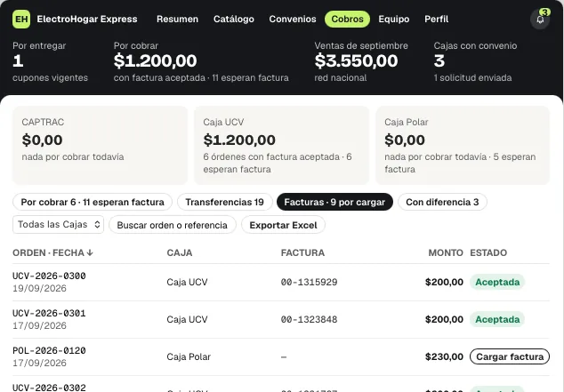Click the ElectroHogar Express brand name

pos(87,19)
